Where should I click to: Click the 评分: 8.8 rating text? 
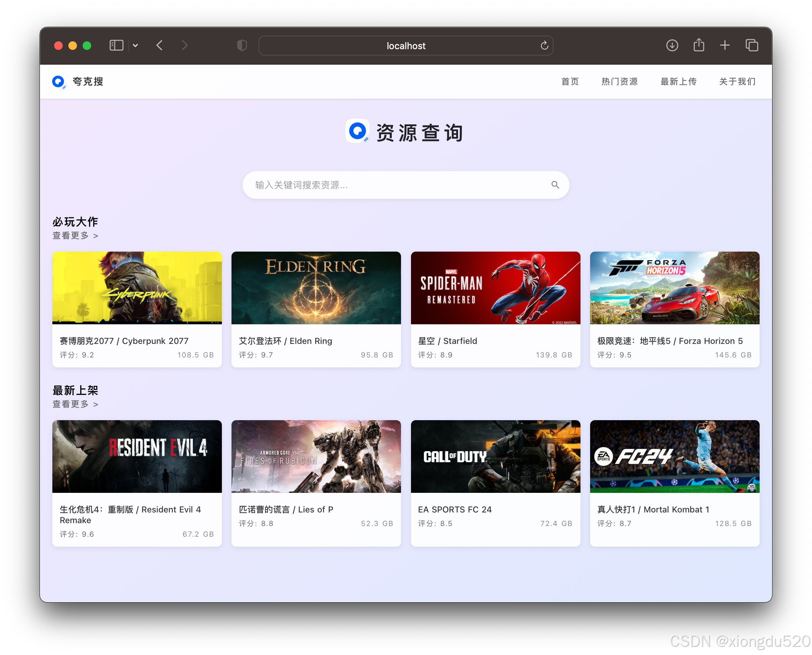(256, 524)
